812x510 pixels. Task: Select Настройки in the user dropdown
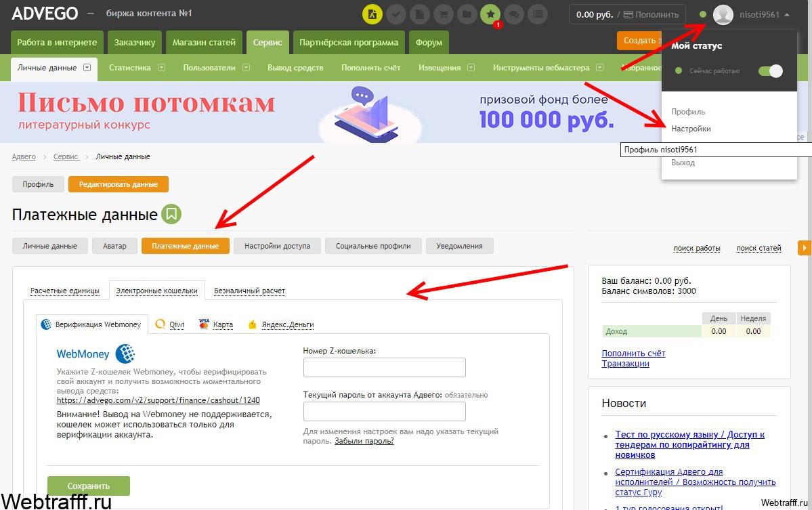pyautogui.click(x=691, y=129)
